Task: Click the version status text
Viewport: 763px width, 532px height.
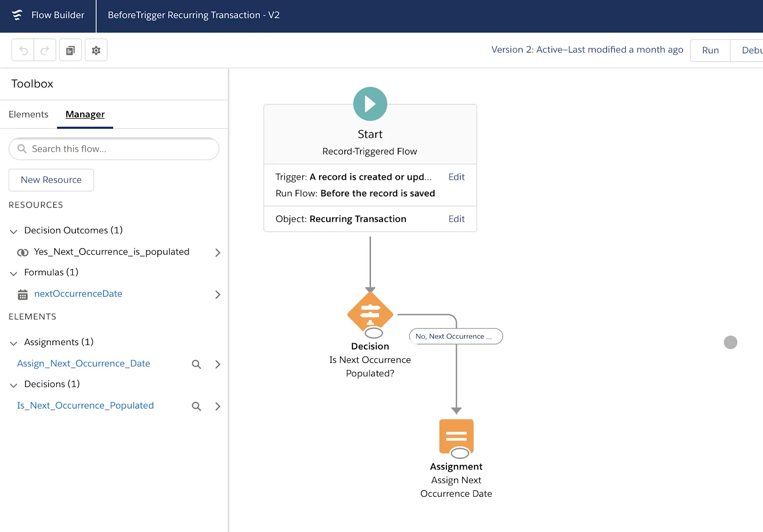Action: click(x=587, y=50)
